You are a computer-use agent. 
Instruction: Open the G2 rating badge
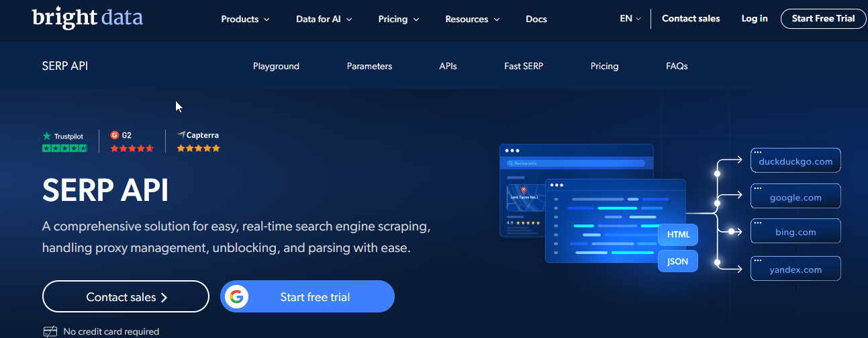point(132,142)
